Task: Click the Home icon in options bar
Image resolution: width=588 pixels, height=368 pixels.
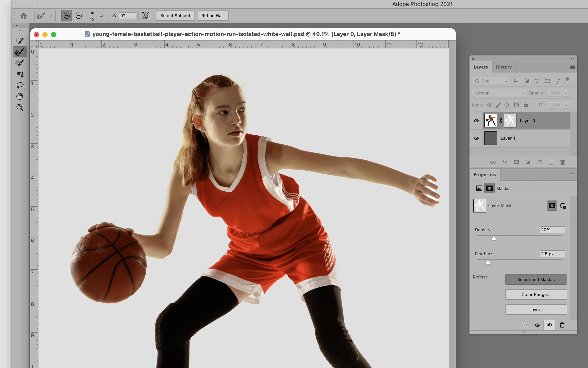Action: coord(24,16)
